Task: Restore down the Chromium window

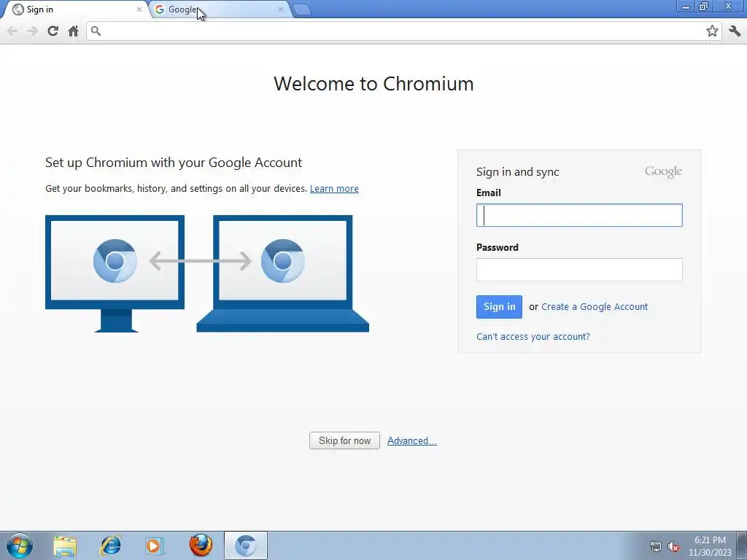Action: (704, 7)
